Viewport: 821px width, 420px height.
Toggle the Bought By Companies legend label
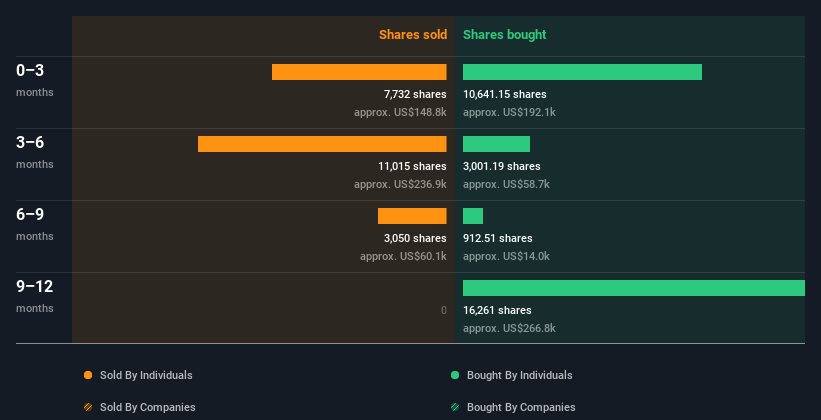(x=521, y=407)
